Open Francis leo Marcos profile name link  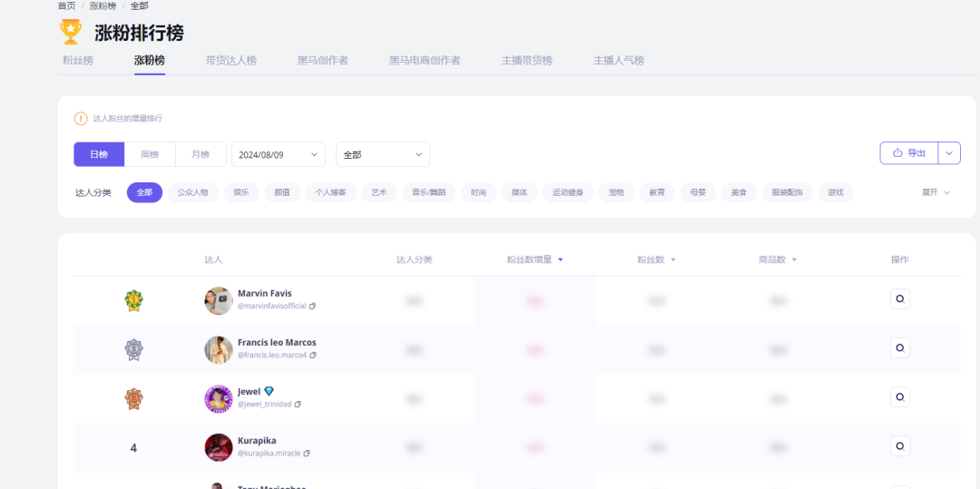(277, 342)
